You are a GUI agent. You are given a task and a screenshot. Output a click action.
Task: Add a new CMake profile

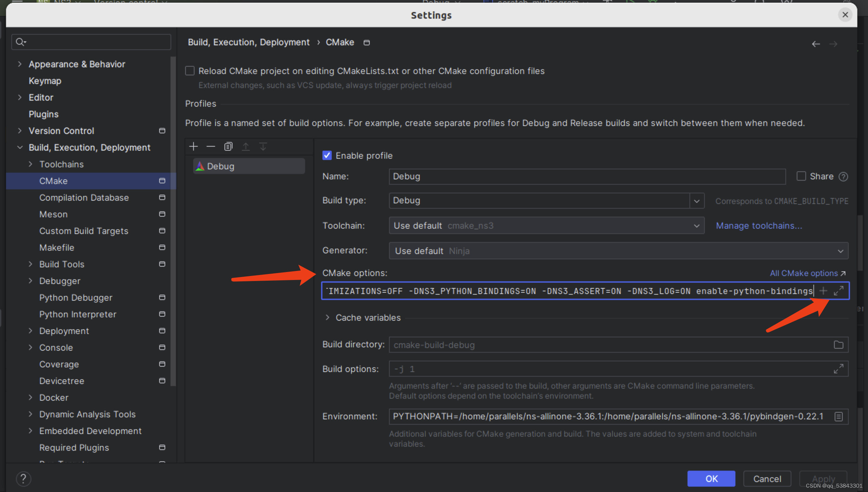pos(194,147)
